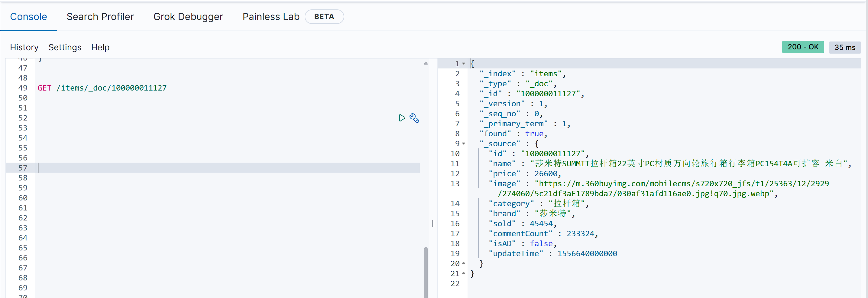Click the editor scroll-up arrow
868x298 pixels.
[426, 63]
